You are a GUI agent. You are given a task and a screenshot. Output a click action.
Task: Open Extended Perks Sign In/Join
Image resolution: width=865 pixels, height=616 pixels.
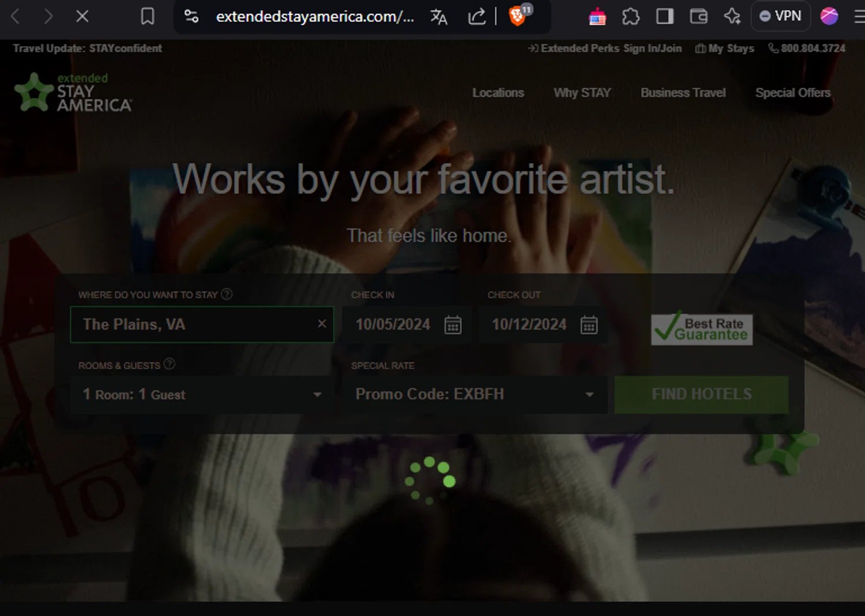click(x=604, y=48)
